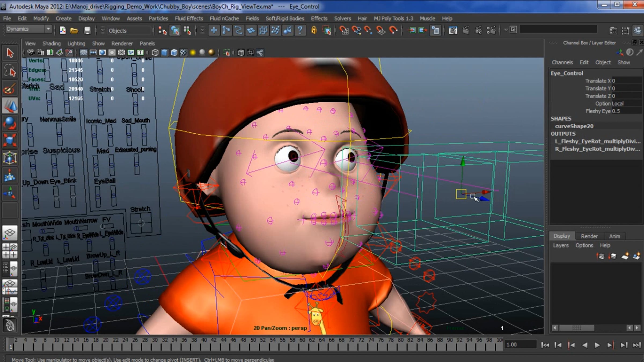Screen dimensions: 644x362
Task: Activate the Move tool cone icon
Action: coord(10,106)
